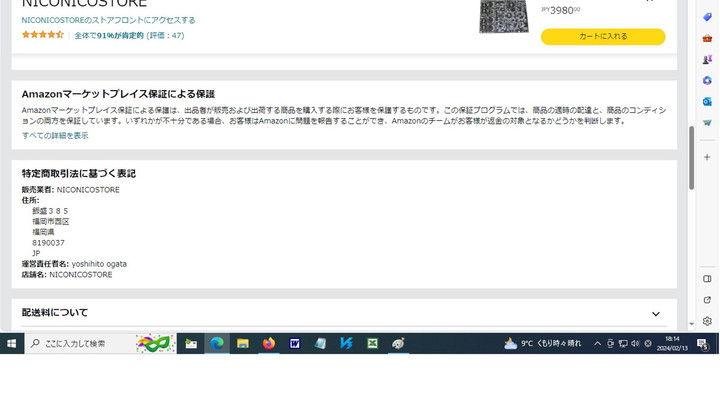The image size is (720, 407).
Task: Open Edge sidebar Tools briefcase icon
Action: click(x=707, y=38)
